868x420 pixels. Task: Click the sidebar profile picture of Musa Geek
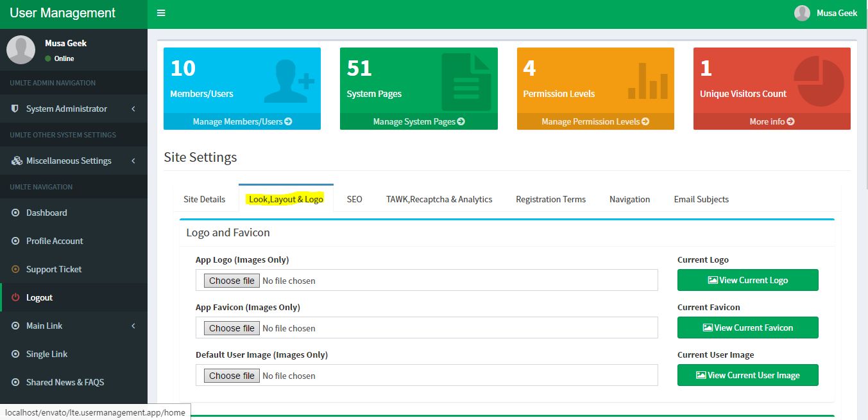click(21, 50)
